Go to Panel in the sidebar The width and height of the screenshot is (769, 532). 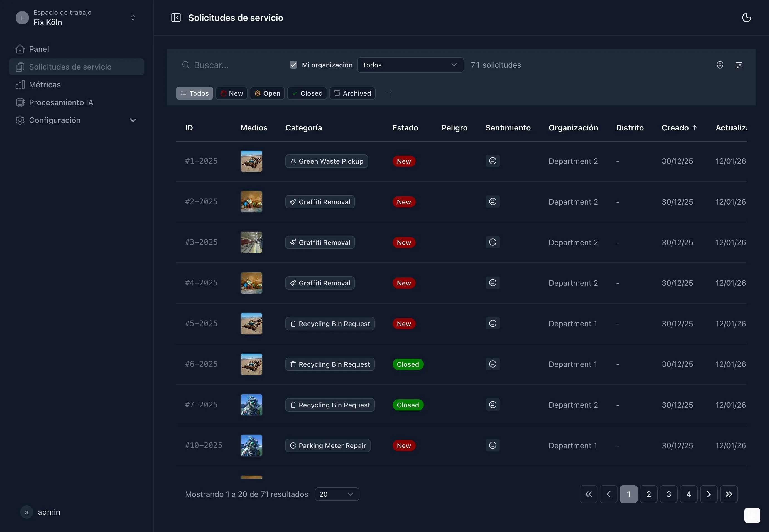coord(39,49)
